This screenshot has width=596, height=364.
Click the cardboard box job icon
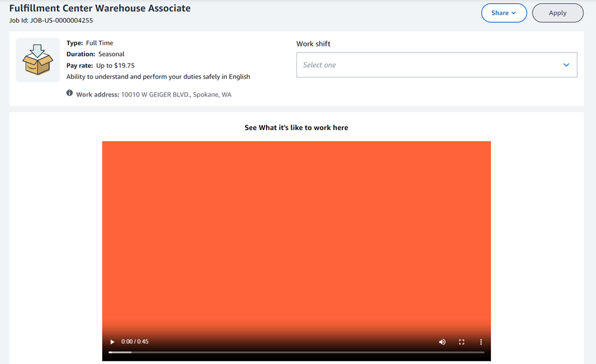pyautogui.click(x=37, y=60)
